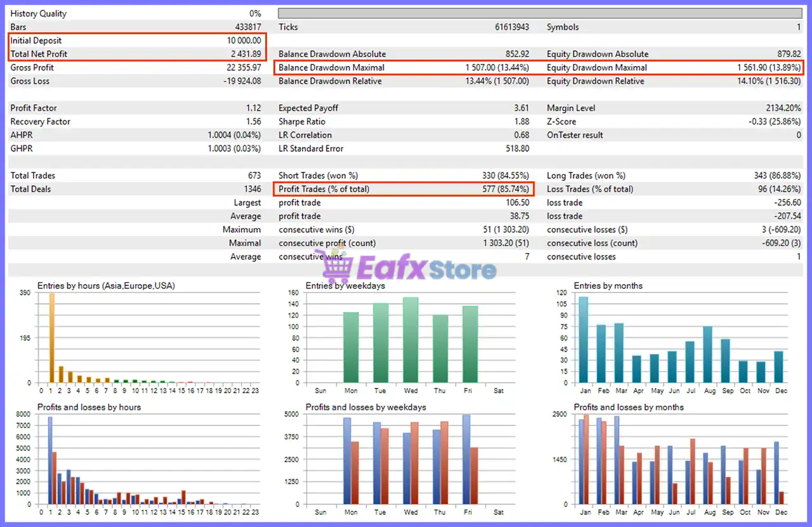The height and width of the screenshot is (527, 812).
Task: Select the LR Standard Error value '518.80'
Action: (x=518, y=148)
